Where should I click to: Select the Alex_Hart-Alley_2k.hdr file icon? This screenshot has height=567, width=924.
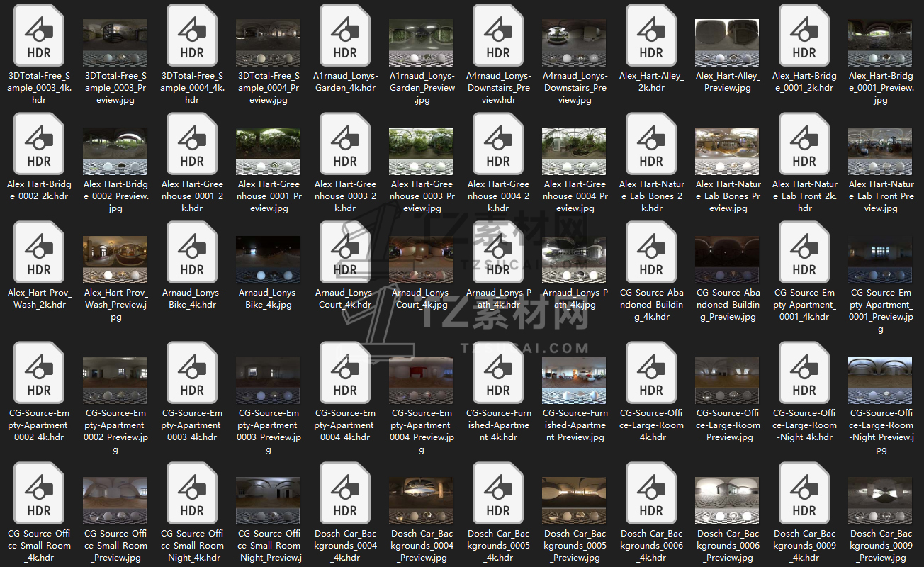pyautogui.click(x=651, y=35)
